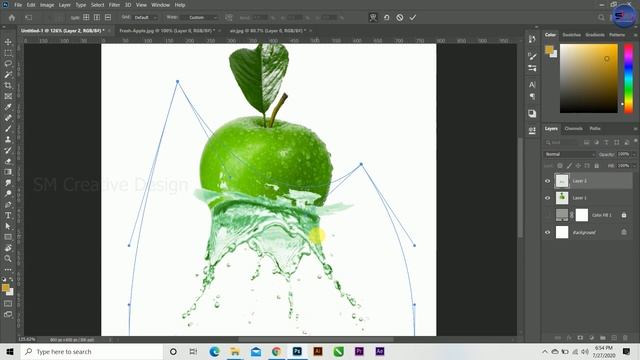Switch to the Fresh-Apple.jpg document tab
The width and height of the screenshot is (640, 360).
167,31
